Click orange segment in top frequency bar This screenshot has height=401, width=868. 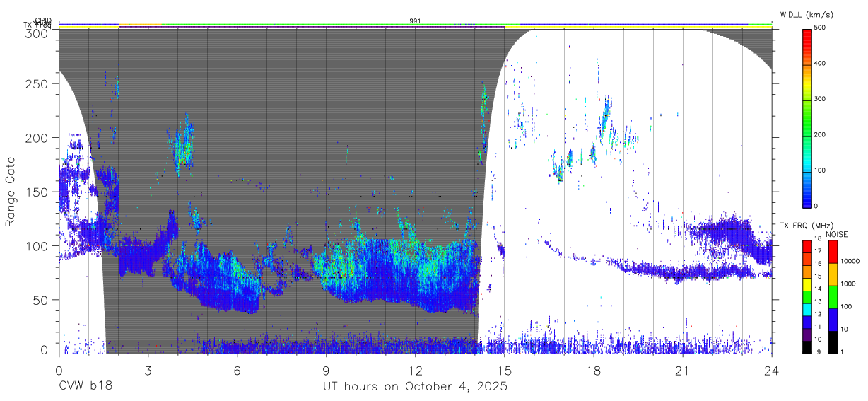coord(140,25)
